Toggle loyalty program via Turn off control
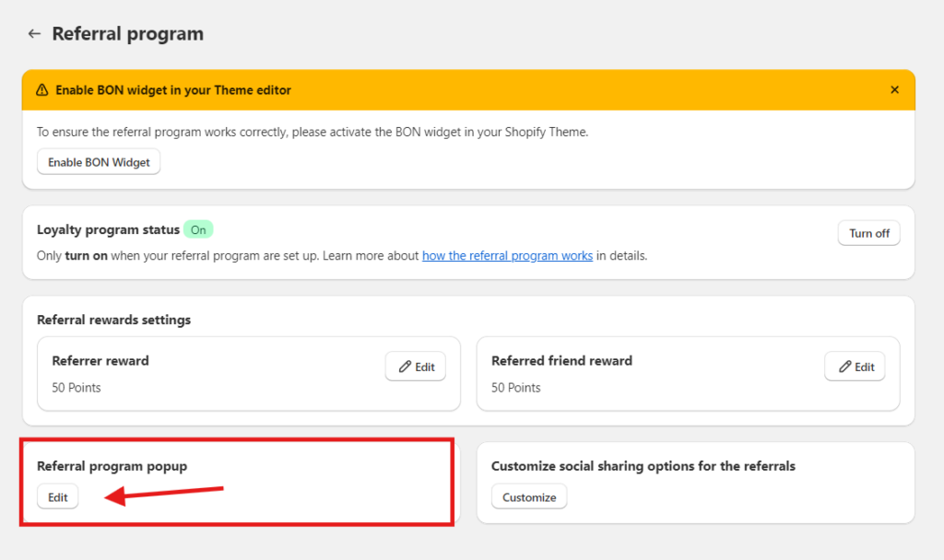 (868, 233)
